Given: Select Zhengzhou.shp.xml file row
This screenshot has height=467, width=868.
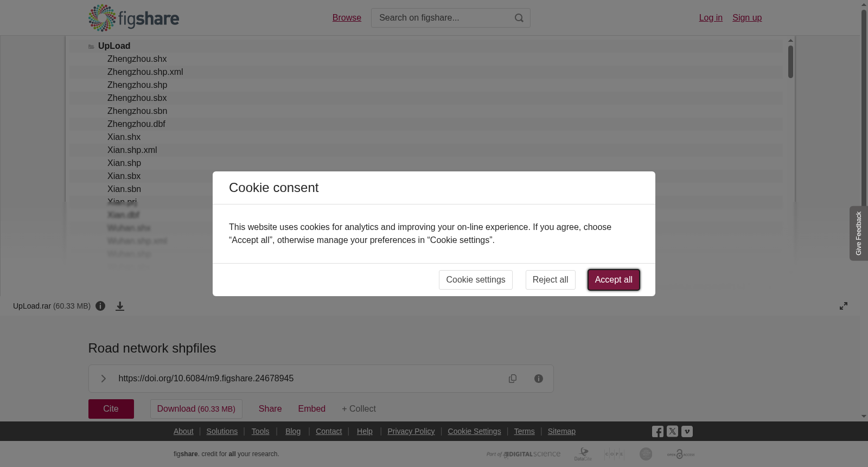Looking at the screenshot, I should click(426, 72).
